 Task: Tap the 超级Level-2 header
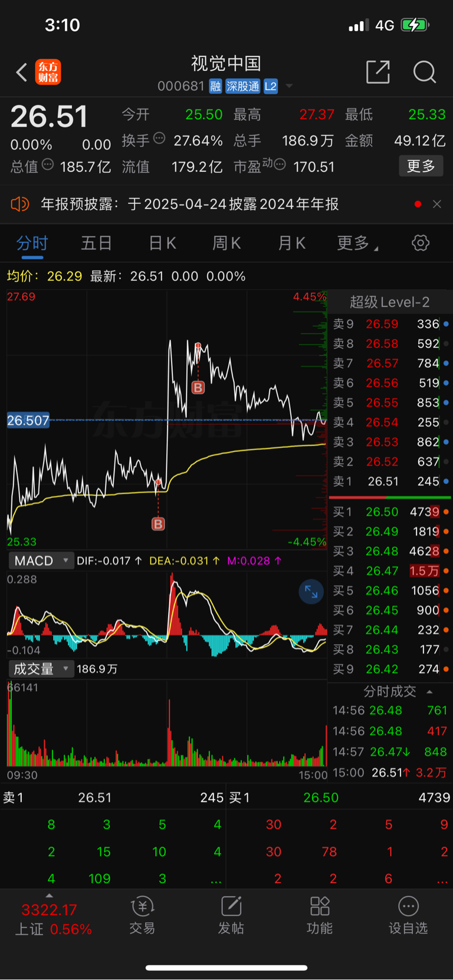(x=389, y=302)
